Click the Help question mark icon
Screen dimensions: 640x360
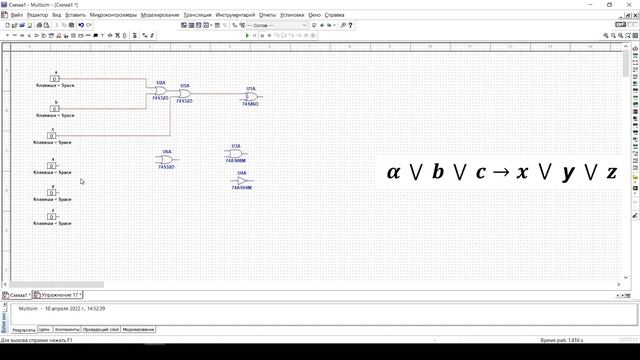click(350, 25)
